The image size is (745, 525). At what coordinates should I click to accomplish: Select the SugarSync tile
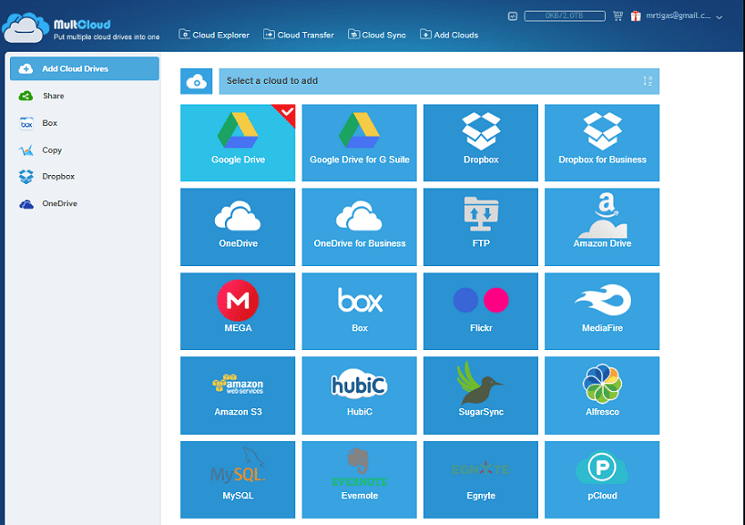coord(480,395)
